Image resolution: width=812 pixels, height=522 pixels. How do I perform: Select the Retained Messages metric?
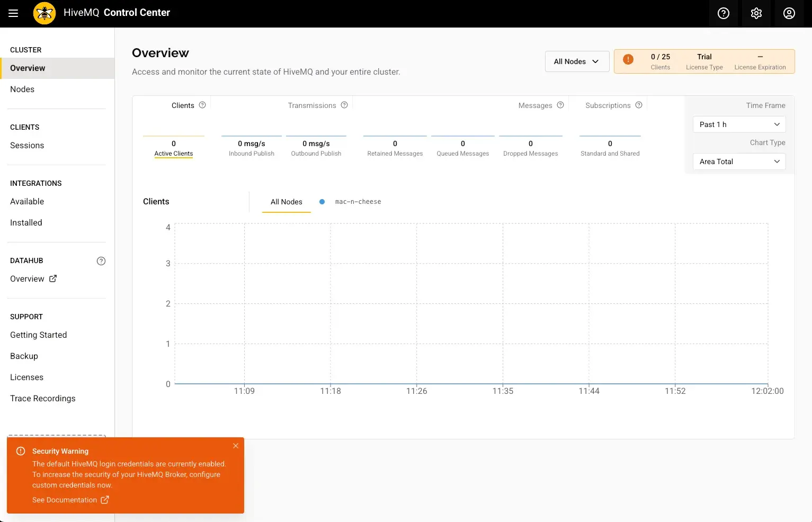pyautogui.click(x=395, y=148)
